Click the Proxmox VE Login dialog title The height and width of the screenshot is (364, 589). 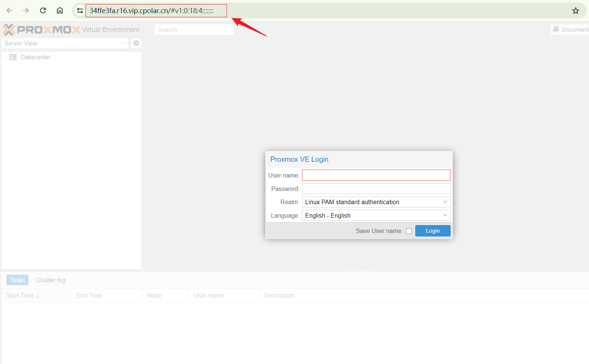(299, 159)
